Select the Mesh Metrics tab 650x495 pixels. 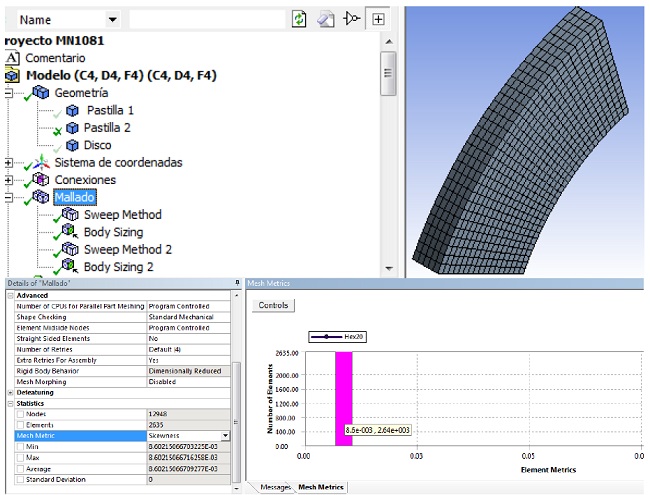click(320, 487)
